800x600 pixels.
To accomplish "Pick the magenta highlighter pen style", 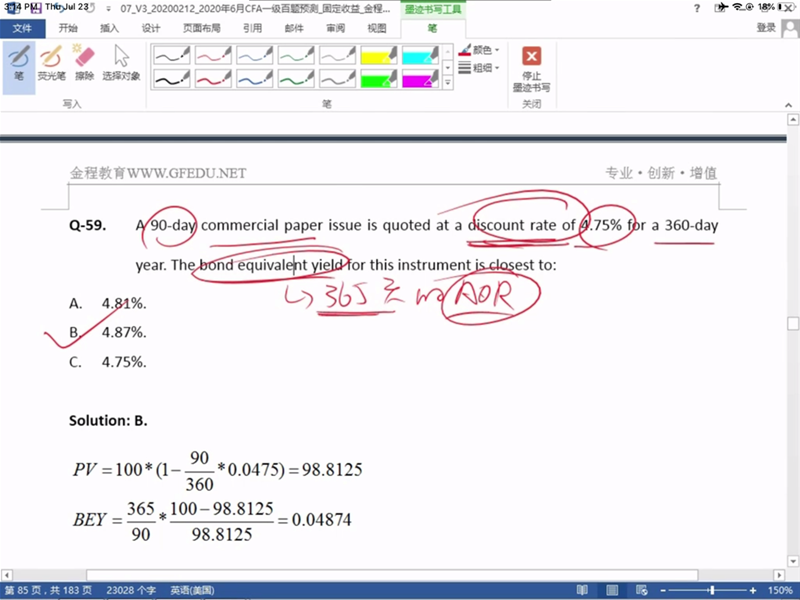I will coord(420,79).
